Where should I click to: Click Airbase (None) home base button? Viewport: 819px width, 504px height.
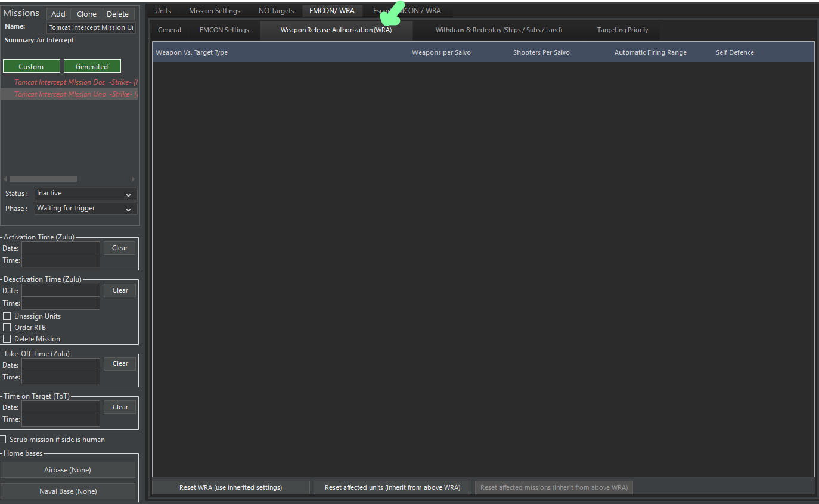pos(68,470)
